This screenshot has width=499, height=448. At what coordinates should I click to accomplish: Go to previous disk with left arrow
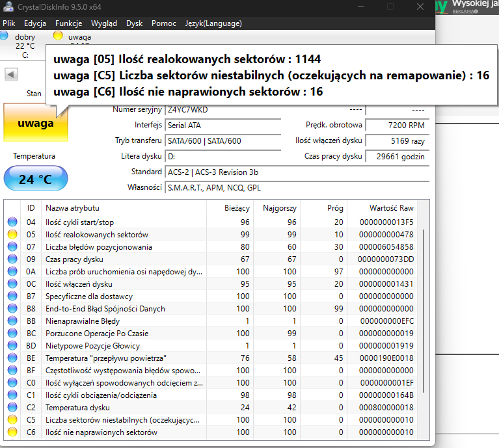pyautogui.click(x=11, y=75)
